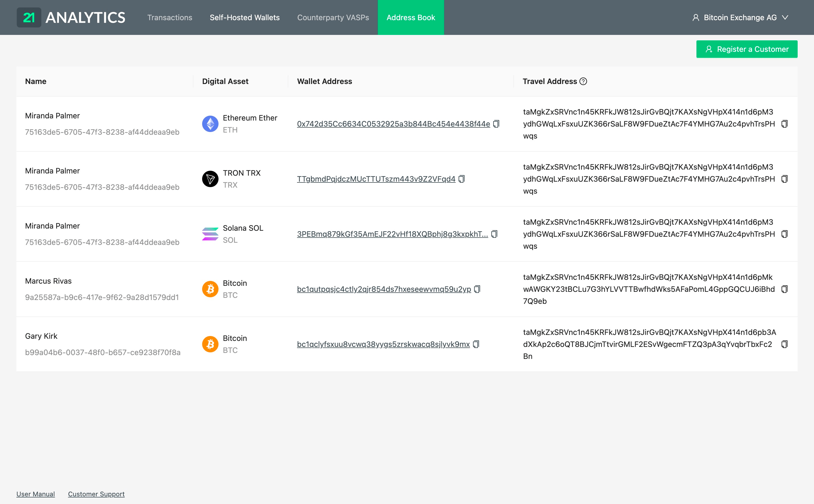Screen dimensions: 814x504
Task: Click Miranda Palmer's ETH wallet address hyperlink
Action: point(394,124)
